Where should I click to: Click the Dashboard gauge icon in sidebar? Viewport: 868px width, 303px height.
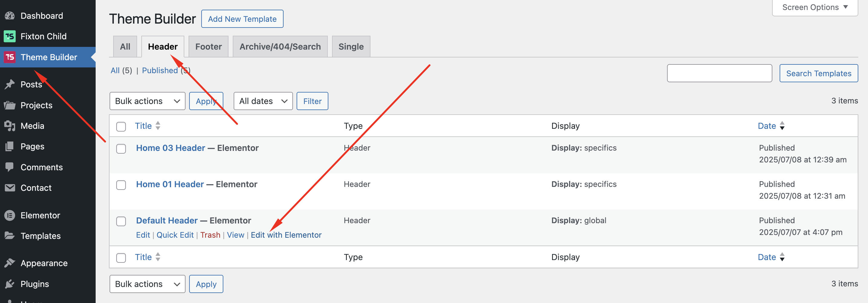point(10,16)
